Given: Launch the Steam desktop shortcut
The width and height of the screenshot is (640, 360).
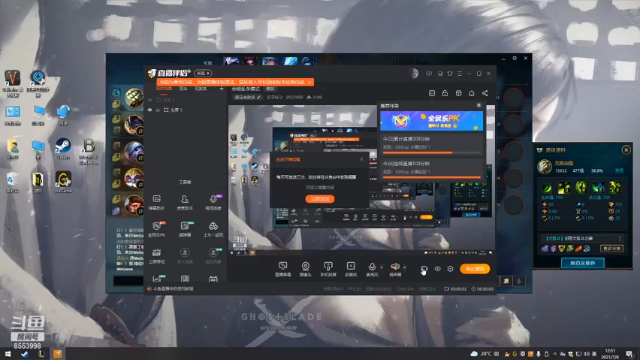Looking at the screenshot, I should coord(63,149).
